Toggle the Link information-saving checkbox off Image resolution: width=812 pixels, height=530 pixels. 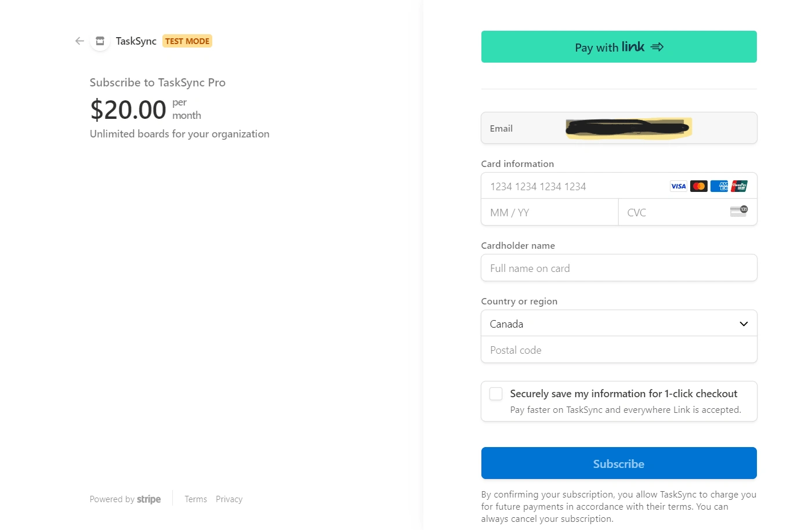[x=495, y=393]
